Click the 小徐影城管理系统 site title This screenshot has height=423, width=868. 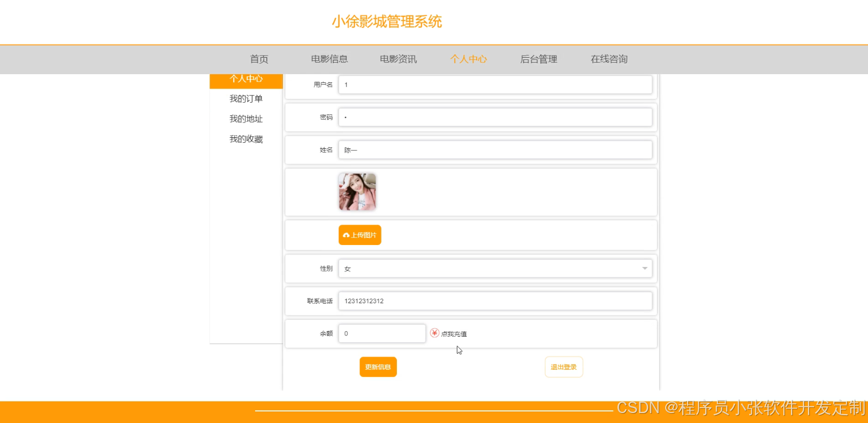(387, 22)
